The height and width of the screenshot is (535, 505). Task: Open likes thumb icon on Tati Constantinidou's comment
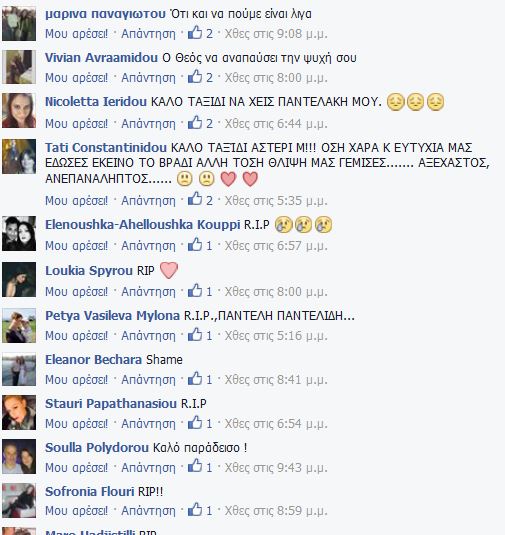click(195, 199)
